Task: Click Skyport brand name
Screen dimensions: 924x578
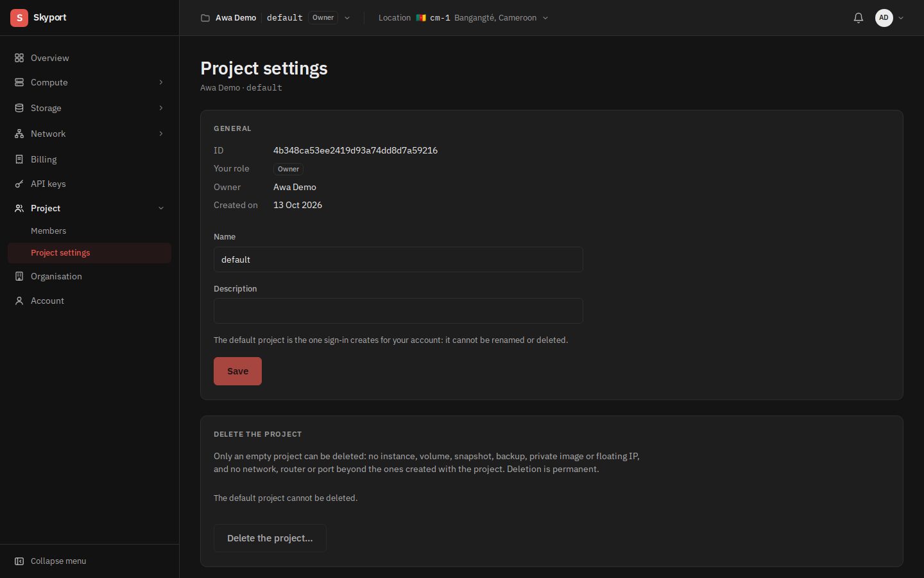Action: pos(49,17)
